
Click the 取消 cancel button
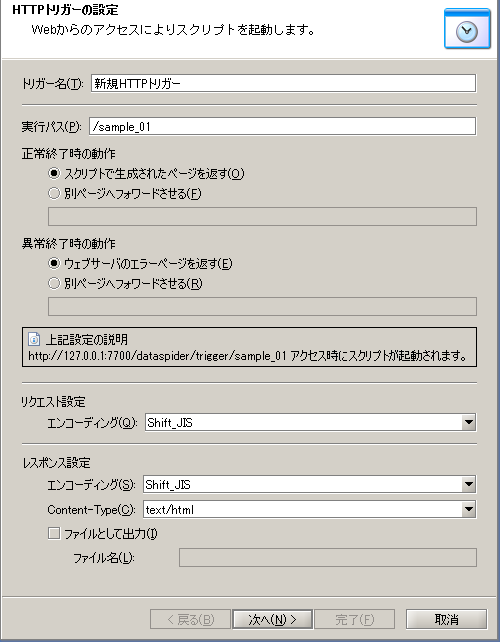446,619
